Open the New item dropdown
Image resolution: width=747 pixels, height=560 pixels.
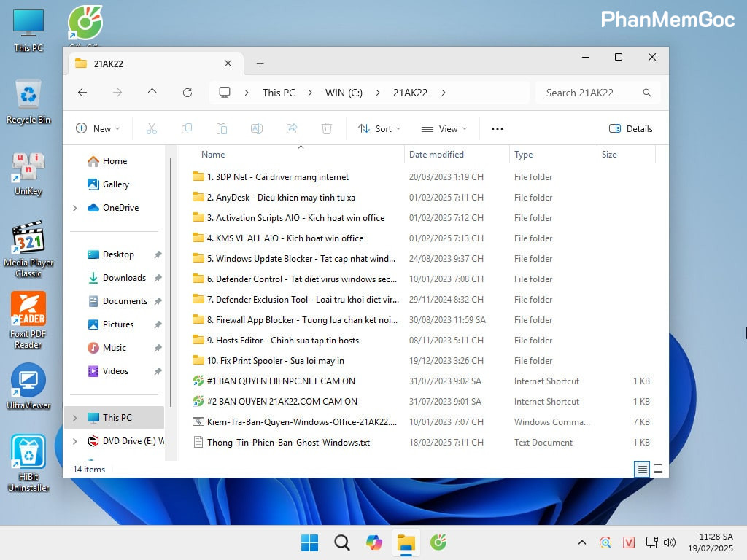98,128
